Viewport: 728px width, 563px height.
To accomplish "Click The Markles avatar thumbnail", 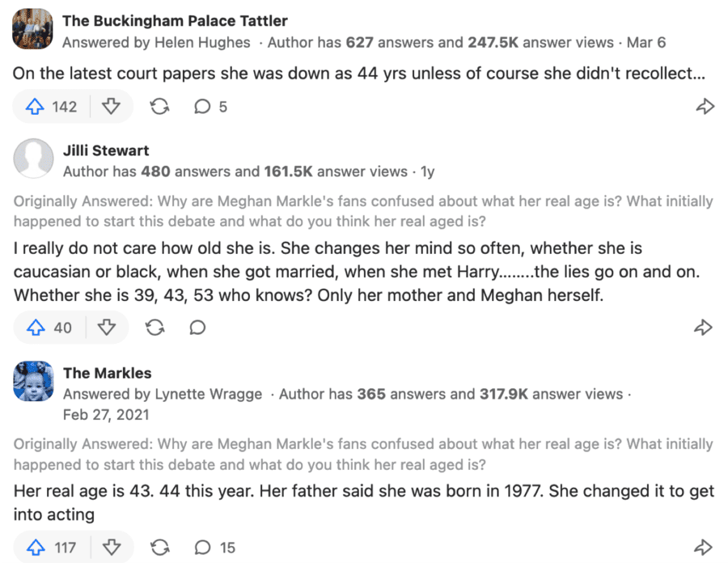I will (x=34, y=381).
